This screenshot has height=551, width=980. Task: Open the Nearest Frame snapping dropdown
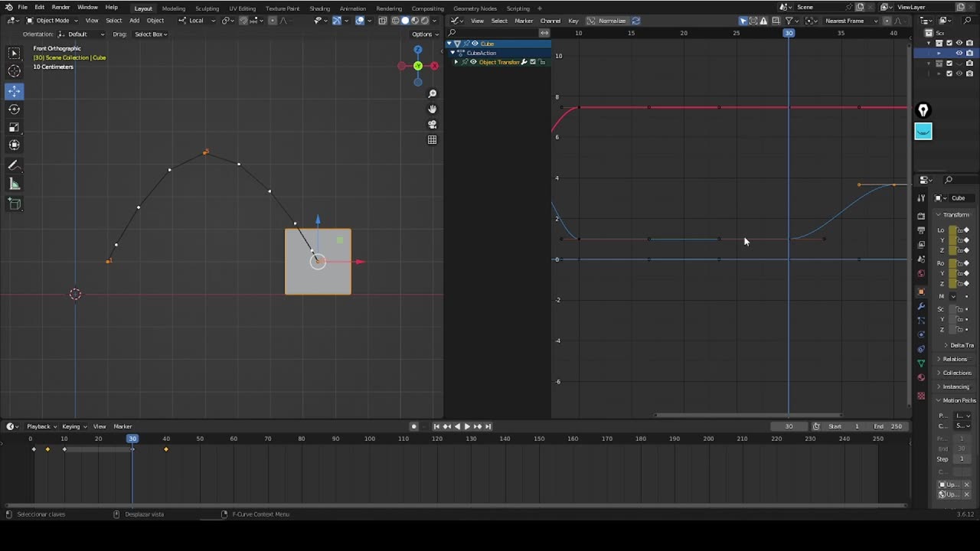[850, 21]
